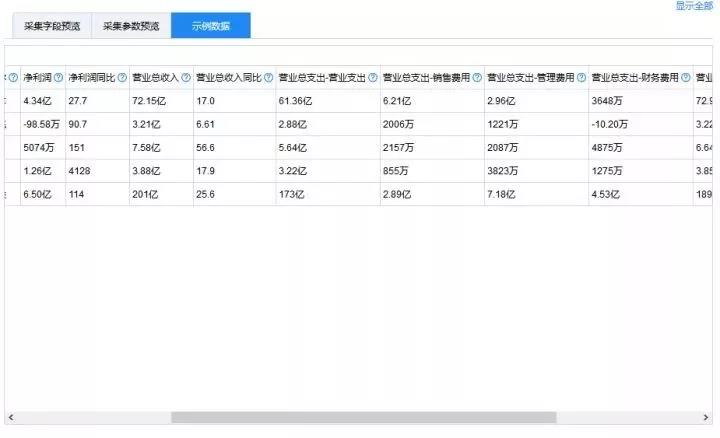Select the 营业总收入同比 column header
720x438 pixels.
tap(235, 78)
